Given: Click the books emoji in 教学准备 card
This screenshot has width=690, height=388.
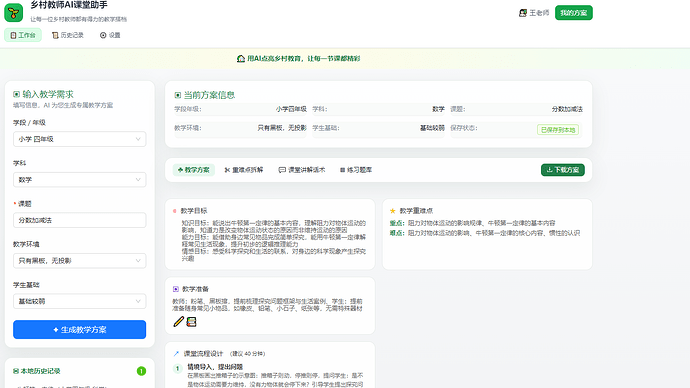Looking at the screenshot, I should [x=191, y=322].
